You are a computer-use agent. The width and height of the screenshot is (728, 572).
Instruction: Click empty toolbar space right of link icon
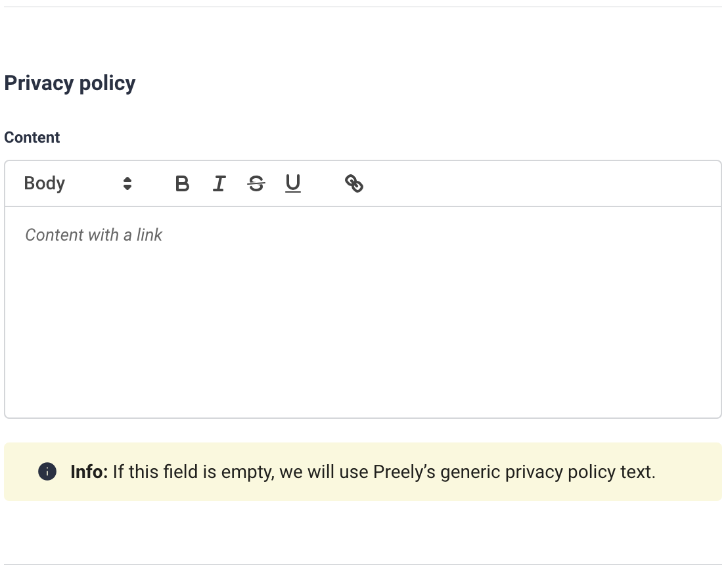coord(539,183)
